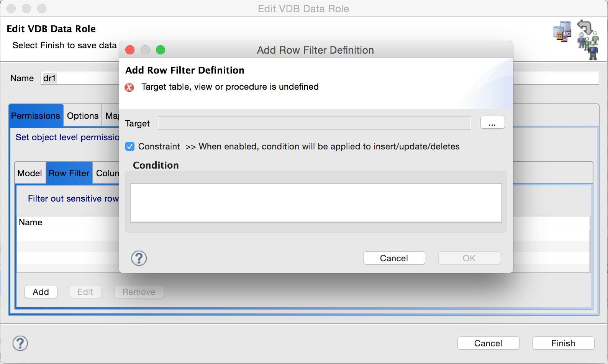608x364 pixels.
Task: Click the Edit button under Row Filter
Action: [85, 292]
